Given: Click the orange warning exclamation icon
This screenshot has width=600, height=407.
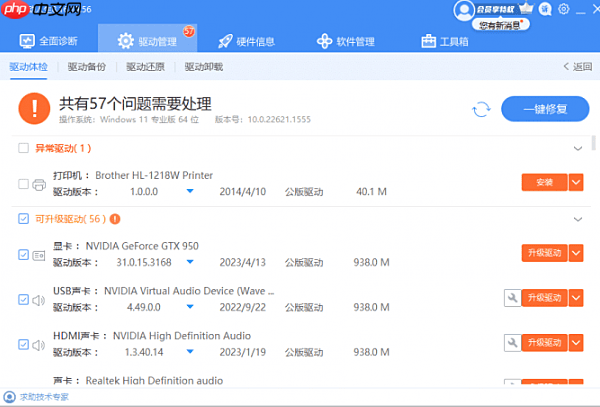Looking at the screenshot, I should (34, 109).
